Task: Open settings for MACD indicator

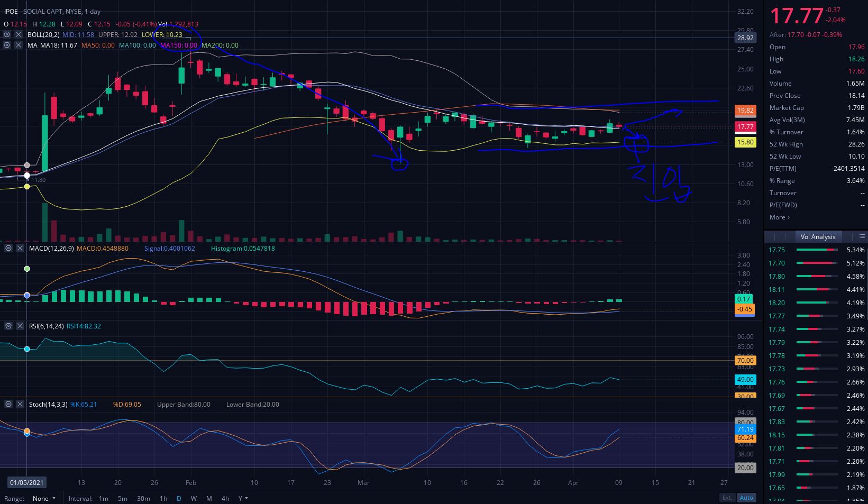Action: [8, 248]
